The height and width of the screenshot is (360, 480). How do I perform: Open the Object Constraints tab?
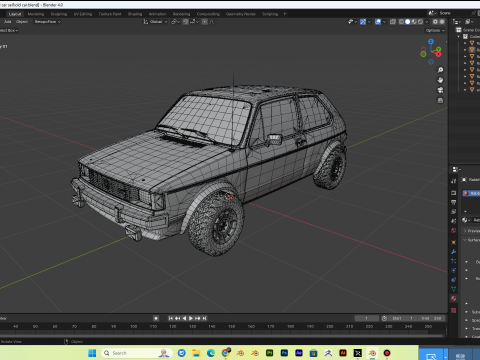tap(453, 280)
